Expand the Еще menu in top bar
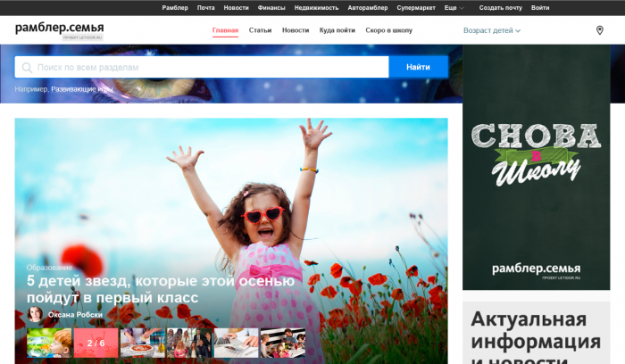 point(454,7)
